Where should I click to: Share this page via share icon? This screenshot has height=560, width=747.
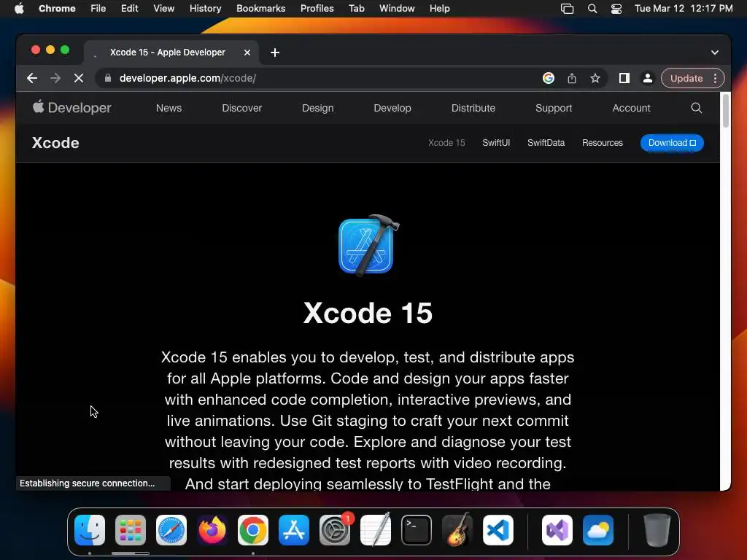pyautogui.click(x=572, y=78)
